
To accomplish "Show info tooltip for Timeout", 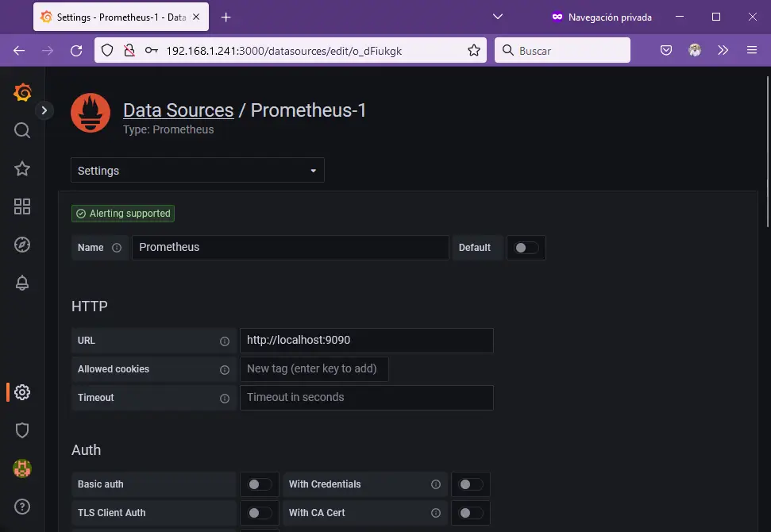I will (225, 398).
